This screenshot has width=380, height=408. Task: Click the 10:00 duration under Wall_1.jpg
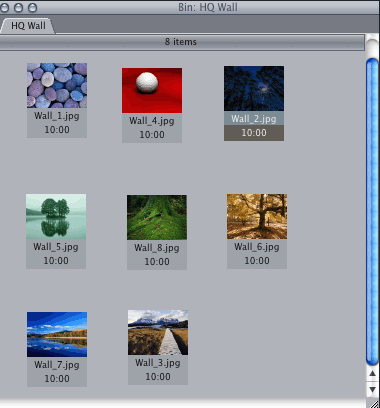(x=57, y=130)
